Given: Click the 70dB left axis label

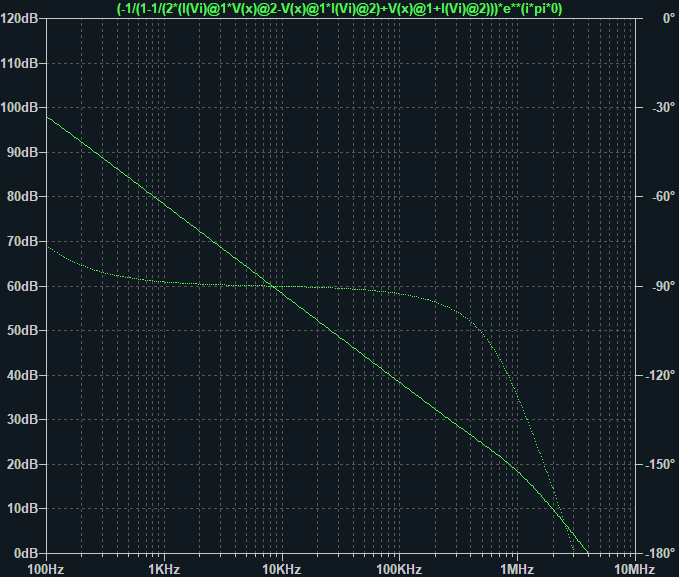Looking at the screenshot, I should tap(23, 241).
